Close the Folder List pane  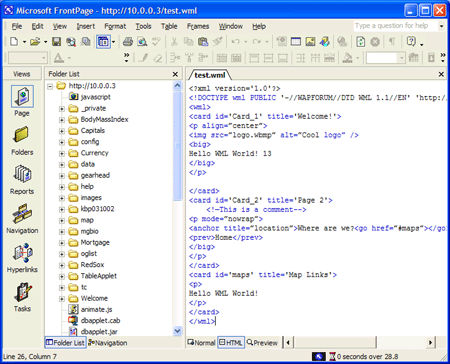pos(175,74)
